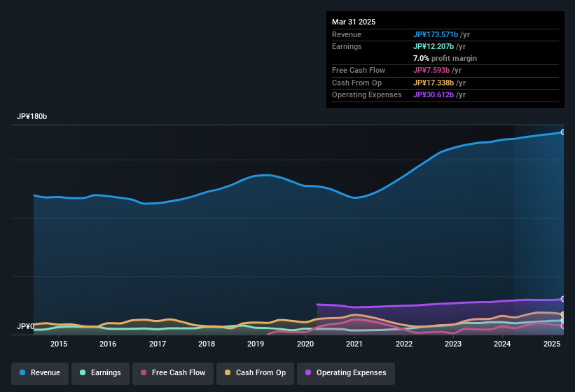Viewport: 575px width, 392px height.
Task: Click the Revenue label in tooltip
Action: (347, 34)
